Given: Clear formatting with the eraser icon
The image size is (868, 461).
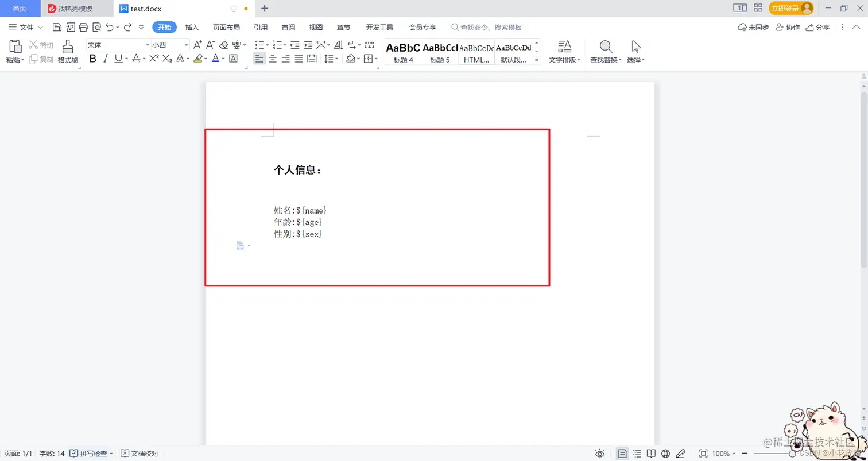Looking at the screenshot, I should (x=224, y=45).
